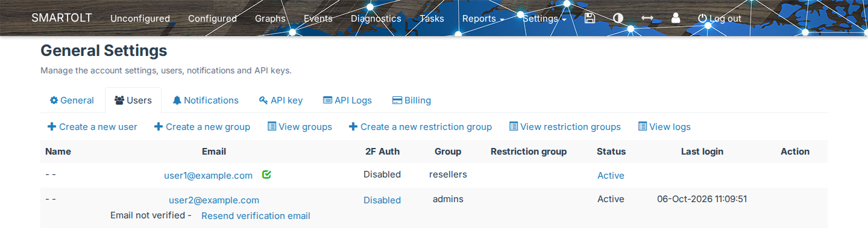Click the Active status text for user2

pos(611,199)
